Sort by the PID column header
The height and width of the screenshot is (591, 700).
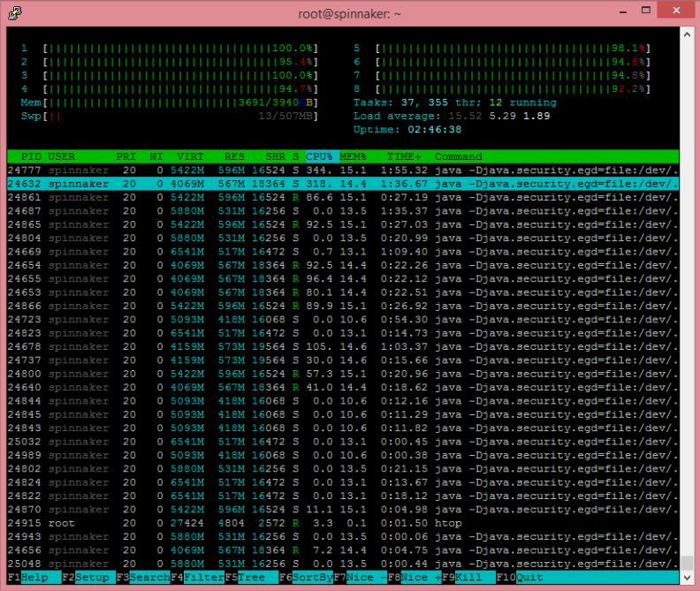pos(31,156)
